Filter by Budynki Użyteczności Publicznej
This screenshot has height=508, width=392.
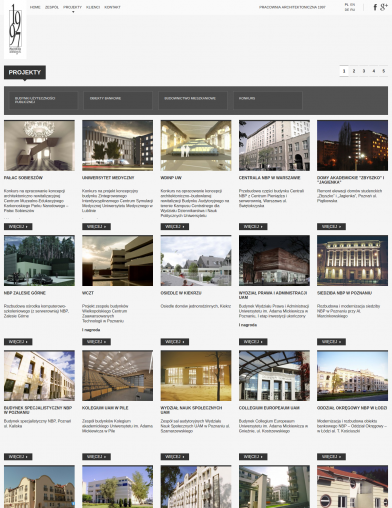[x=43, y=100]
